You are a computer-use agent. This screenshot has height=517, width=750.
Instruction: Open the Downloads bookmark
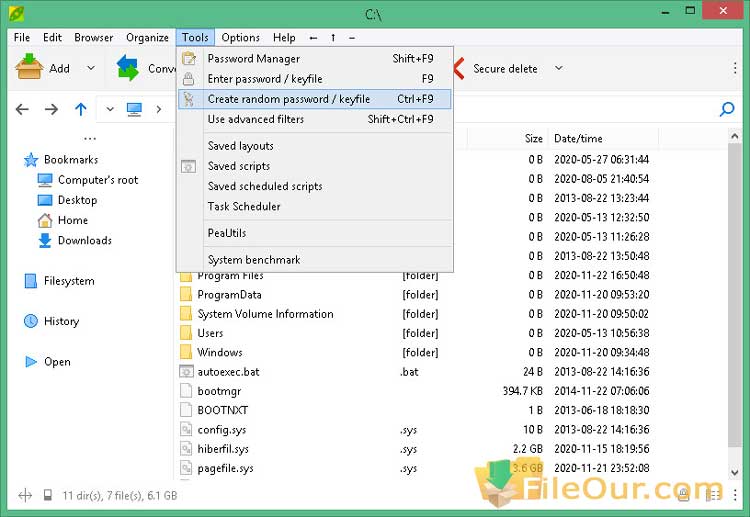pyautogui.click(x=84, y=240)
